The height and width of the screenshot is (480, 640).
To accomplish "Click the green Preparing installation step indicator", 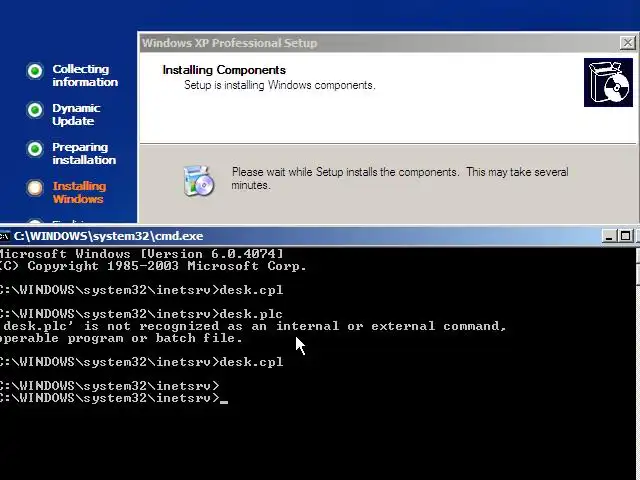I will pos(35,149).
